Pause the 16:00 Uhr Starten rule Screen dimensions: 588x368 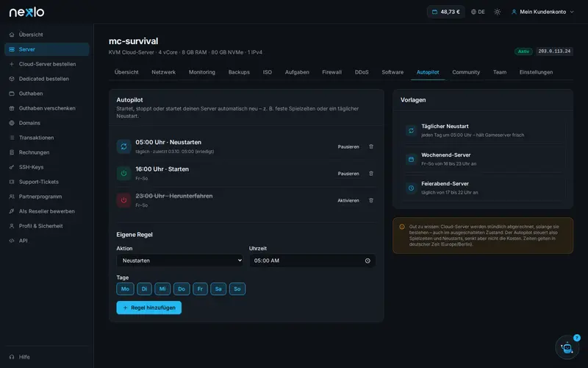point(348,174)
